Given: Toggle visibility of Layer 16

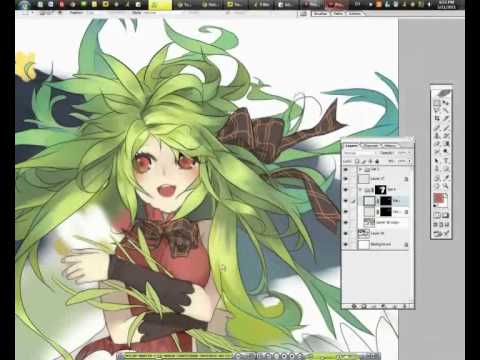Looking at the screenshot, I should (346, 234).
